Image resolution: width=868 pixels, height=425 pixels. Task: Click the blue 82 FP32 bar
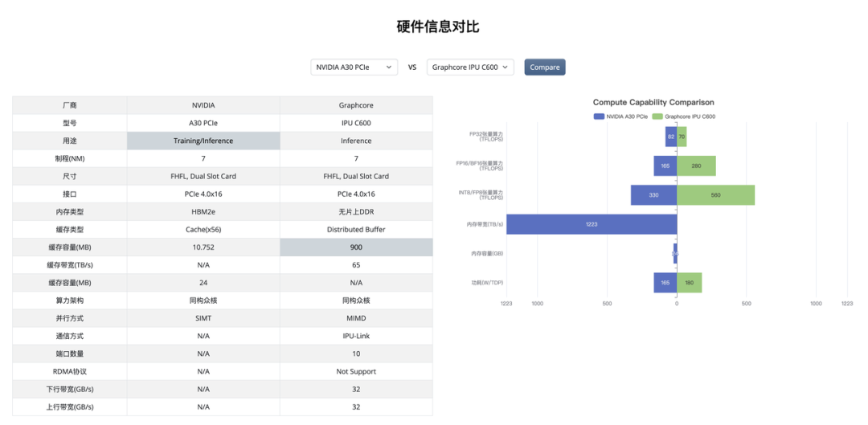671,136
